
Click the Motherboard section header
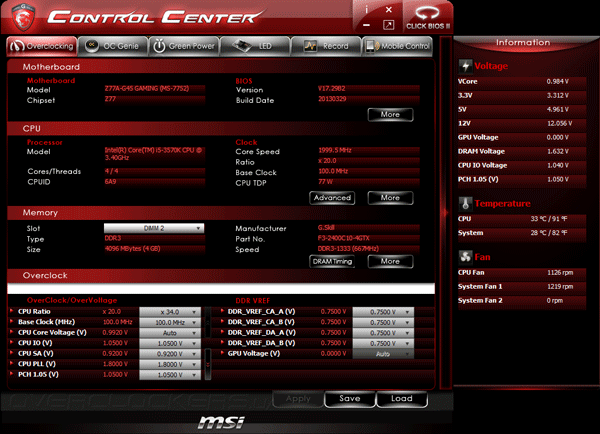coord(221,67)
